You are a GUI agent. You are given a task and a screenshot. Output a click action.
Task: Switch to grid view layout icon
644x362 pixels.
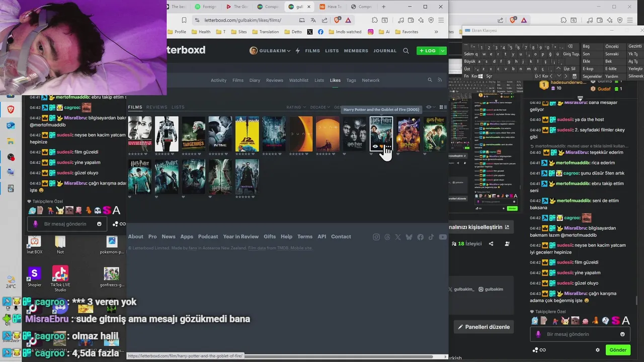(440, 107)
